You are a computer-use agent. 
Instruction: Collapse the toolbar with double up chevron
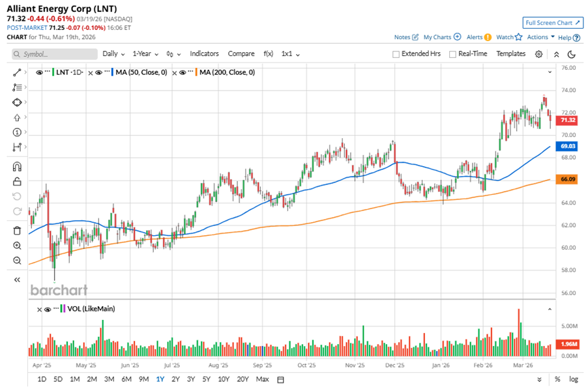pos(557,54)
